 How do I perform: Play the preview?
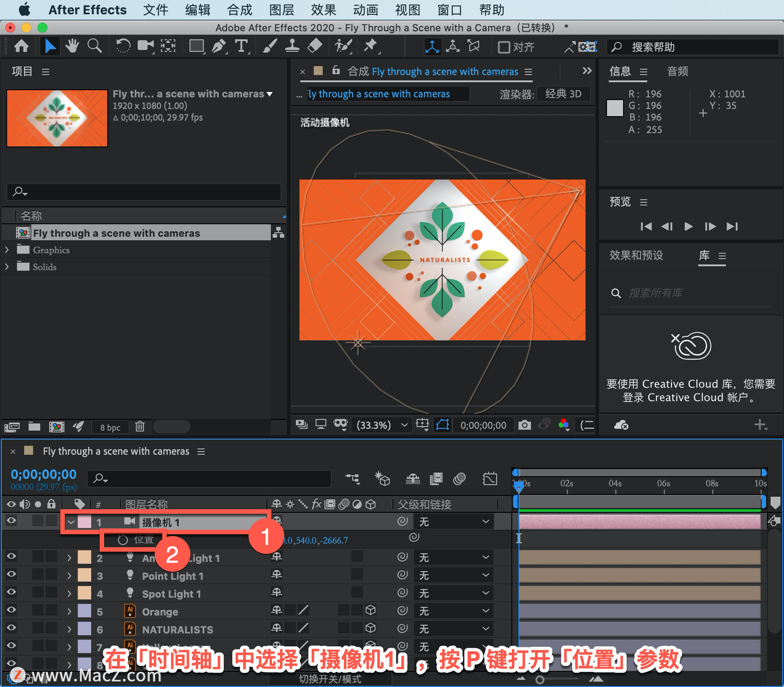(688, 226)
